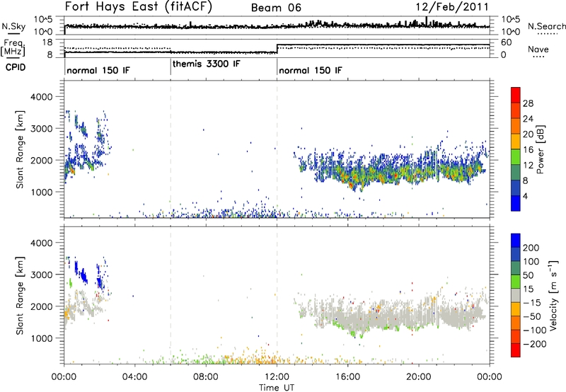Click the left '10^5' N.Sky axis value

tap(43, 19)
